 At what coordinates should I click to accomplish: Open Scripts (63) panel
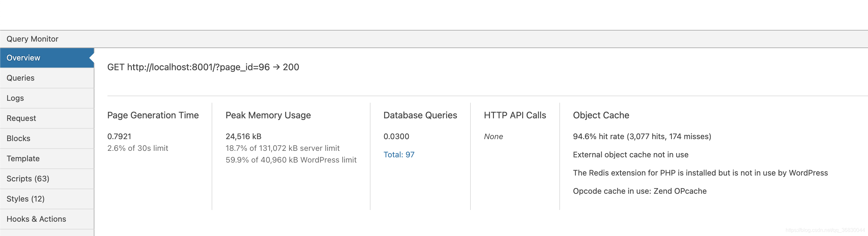(28, 179)
